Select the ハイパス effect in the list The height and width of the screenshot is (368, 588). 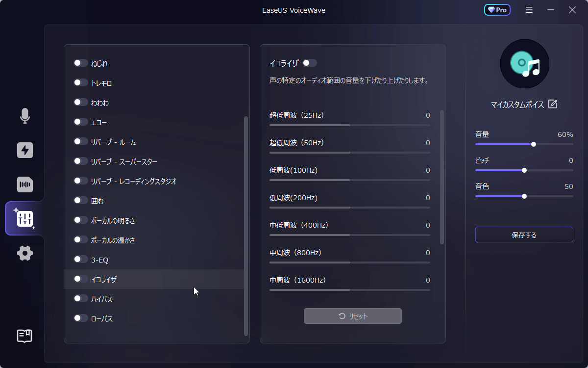point(102,299)
